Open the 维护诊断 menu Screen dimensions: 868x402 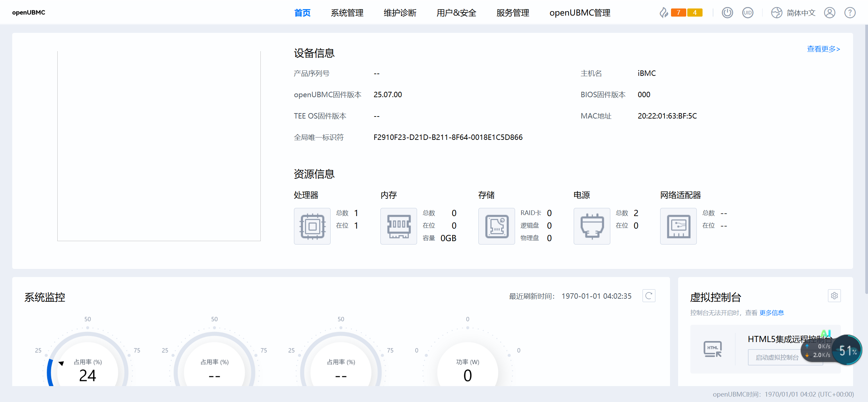click(x=400, y=13)
